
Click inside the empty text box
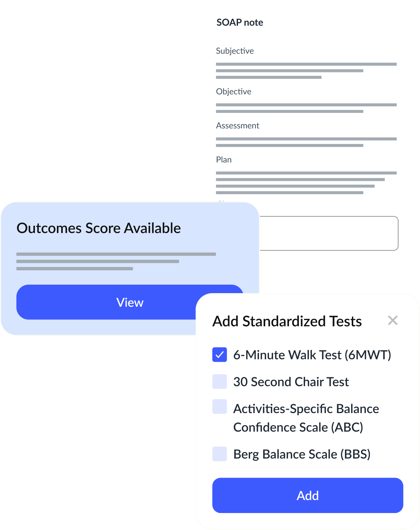329,233
